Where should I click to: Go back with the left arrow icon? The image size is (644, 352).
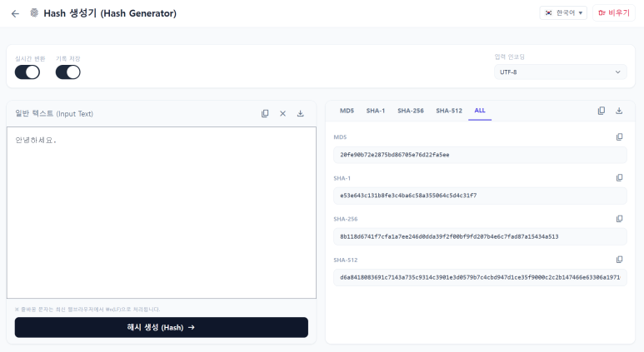point(15,13)
